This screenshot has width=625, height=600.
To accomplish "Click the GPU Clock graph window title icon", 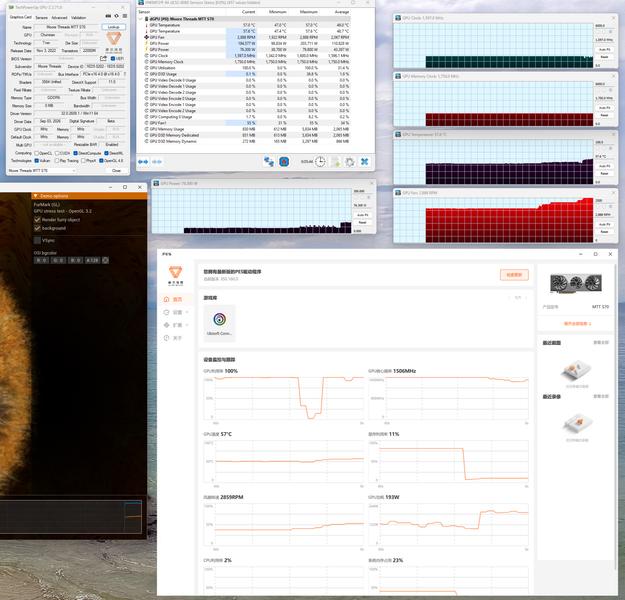I will 398,18.
